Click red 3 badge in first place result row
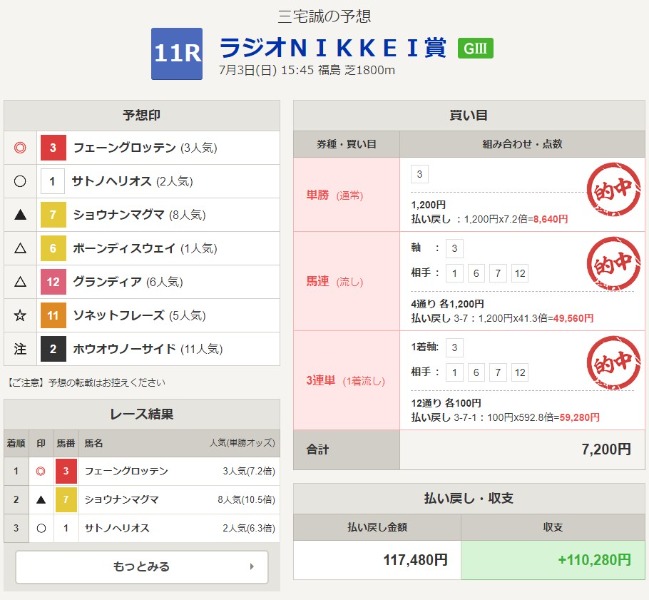649x600 pixels. (x=66, y=471)
